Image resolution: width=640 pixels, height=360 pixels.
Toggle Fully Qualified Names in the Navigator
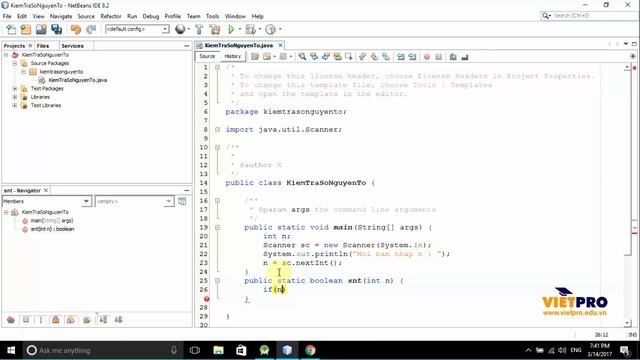click(x=87, y=320)
